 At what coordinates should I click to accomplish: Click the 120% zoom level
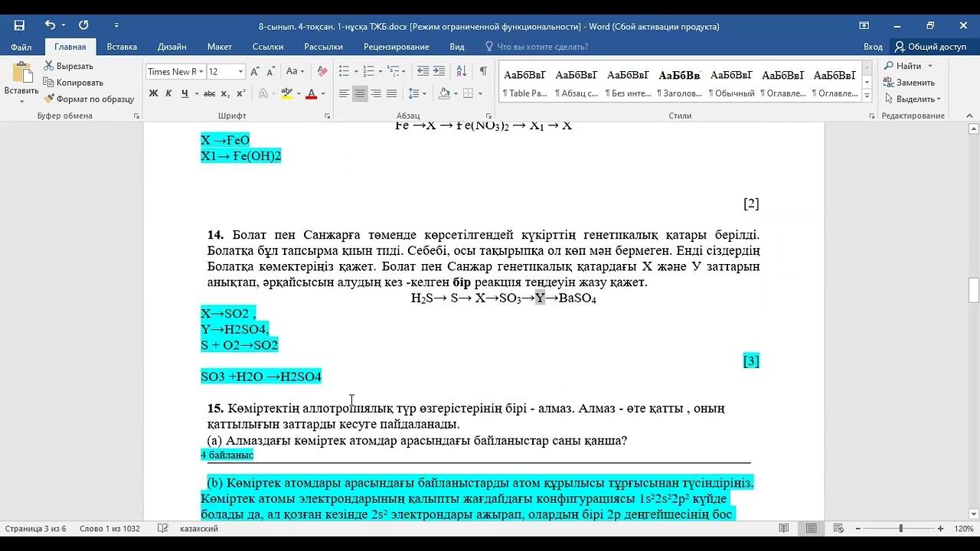click(x=964, y=528)
